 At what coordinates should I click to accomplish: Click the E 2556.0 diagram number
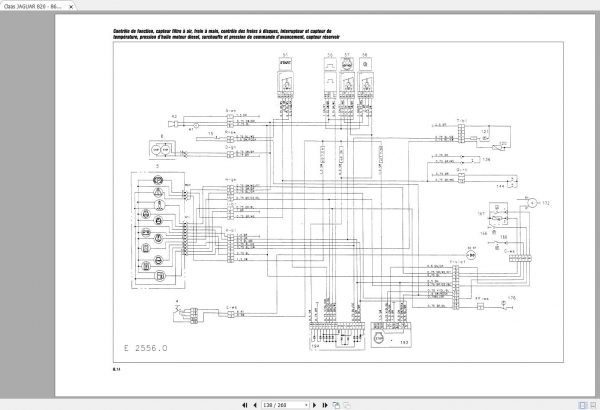145,348
